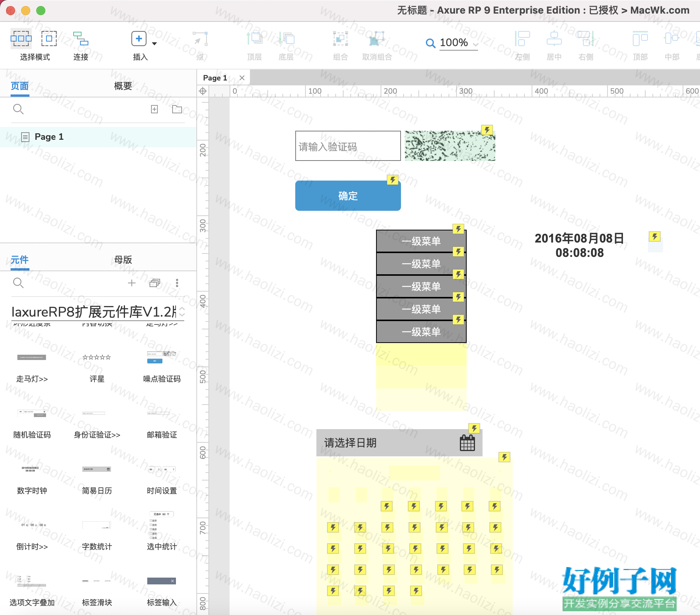Viewport: 700px width, 615px height.
Task: Click the 组合 group icon
Action: click(x=340, y=39)
